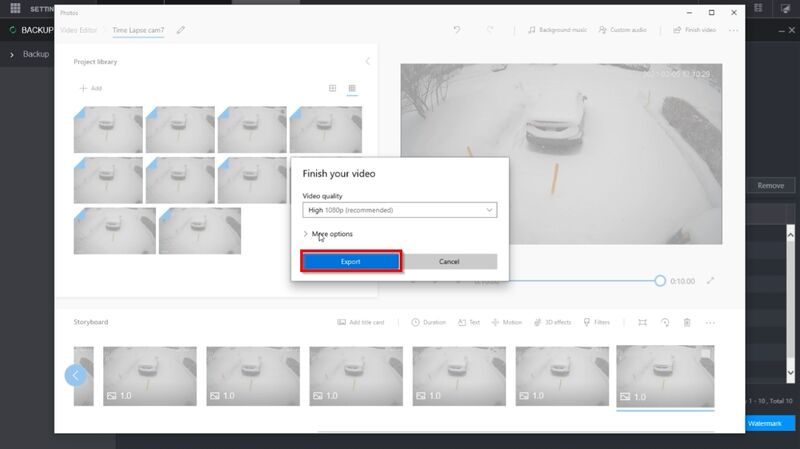Open the Time Lapse cam7 project title
Screen dimensions: 800x449
click(x=138, y=30)
